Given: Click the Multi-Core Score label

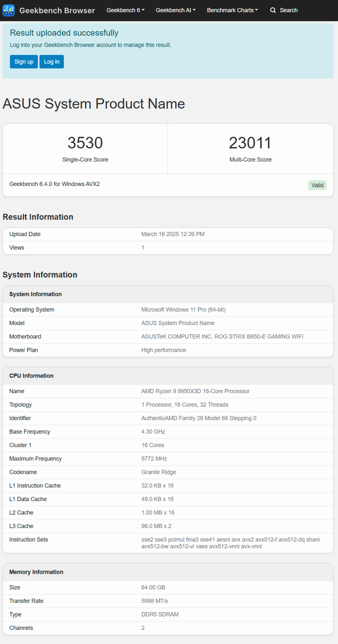Looking at the screenshot, I should pyautogui.click(x=250, y=160).
